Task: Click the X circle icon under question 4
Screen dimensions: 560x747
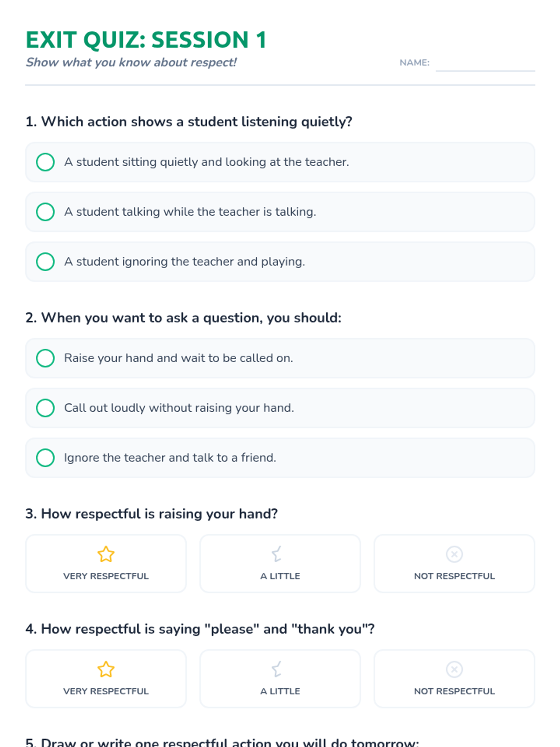Action: 454,669
